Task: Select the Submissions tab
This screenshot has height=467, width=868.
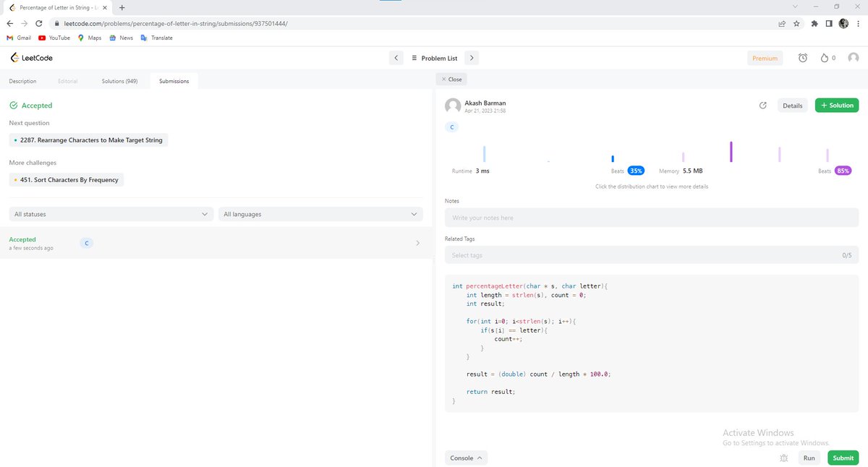Action: 174,81
